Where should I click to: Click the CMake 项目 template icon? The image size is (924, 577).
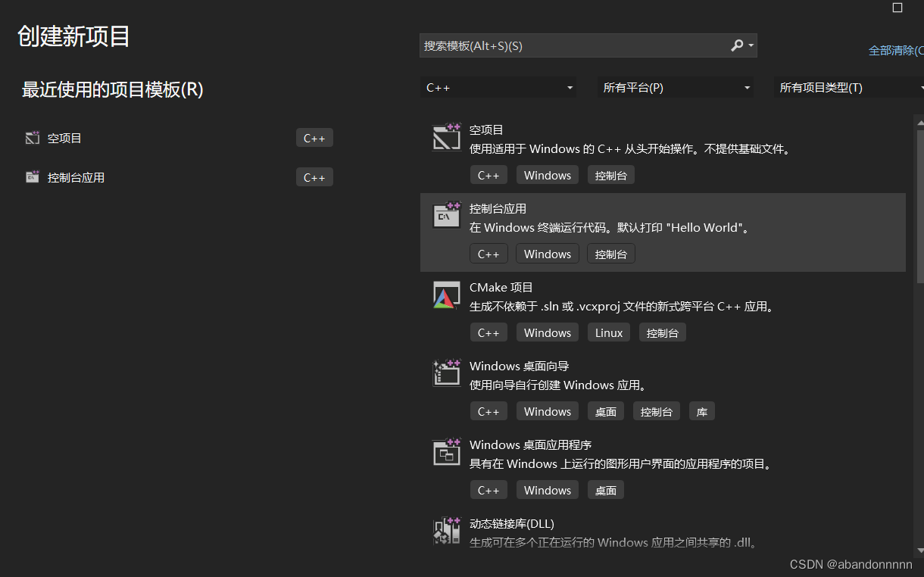(x=446, y=295)
